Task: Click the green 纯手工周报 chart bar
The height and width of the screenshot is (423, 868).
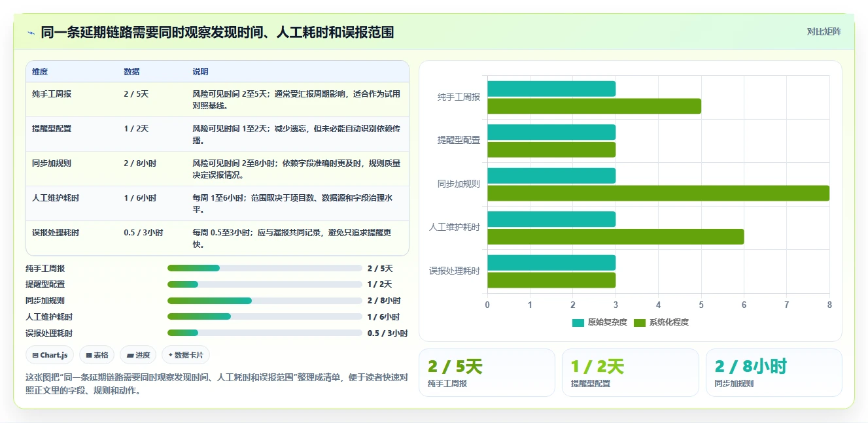Action: 594,106
